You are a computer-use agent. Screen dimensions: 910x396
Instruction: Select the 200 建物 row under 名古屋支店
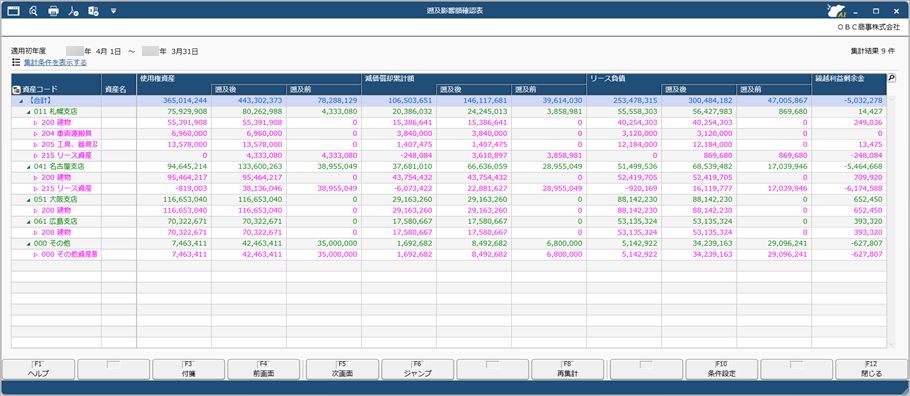coord(449,177)
